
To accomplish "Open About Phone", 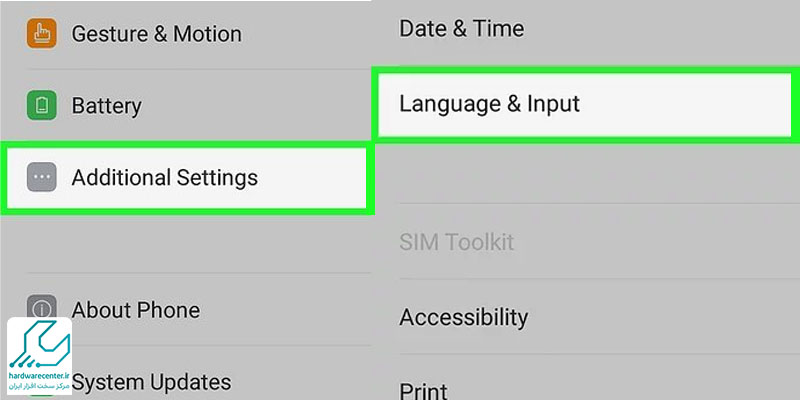I will 186,310.
